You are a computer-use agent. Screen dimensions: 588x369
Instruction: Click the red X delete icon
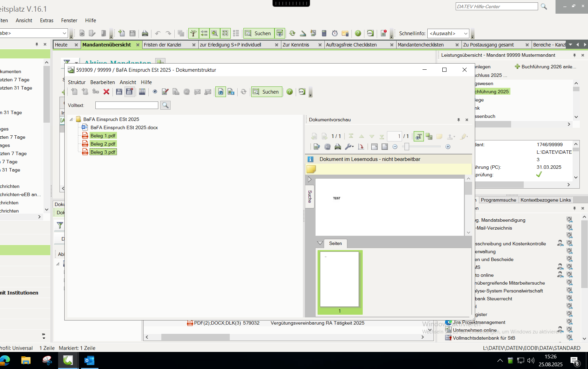pos(106,92)
